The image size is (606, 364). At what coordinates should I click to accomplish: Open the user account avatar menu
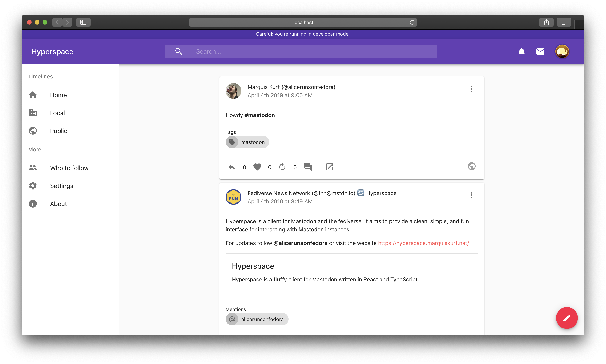coord(562,51)
